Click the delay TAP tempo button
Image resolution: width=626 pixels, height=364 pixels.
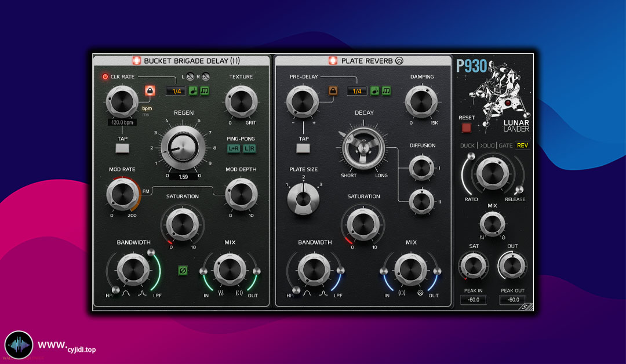pyautogui.click(x=122, y=148)
